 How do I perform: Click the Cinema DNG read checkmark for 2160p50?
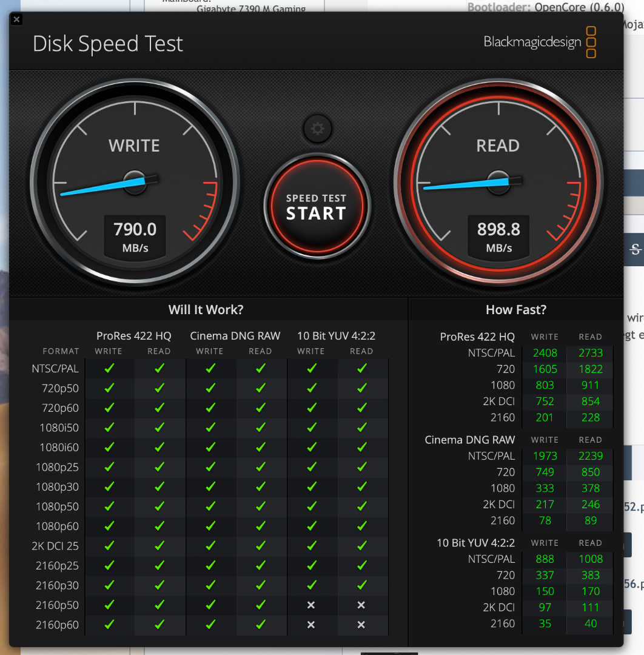tap(261, 605)
